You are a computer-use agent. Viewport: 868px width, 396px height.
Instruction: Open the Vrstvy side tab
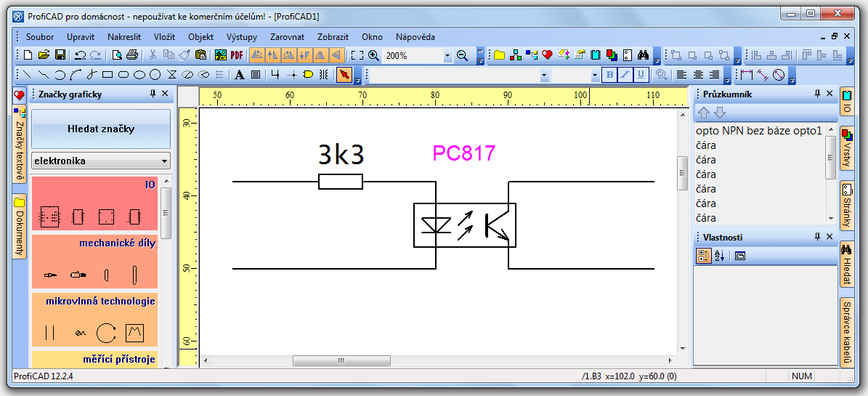click(x=847, y=148)
